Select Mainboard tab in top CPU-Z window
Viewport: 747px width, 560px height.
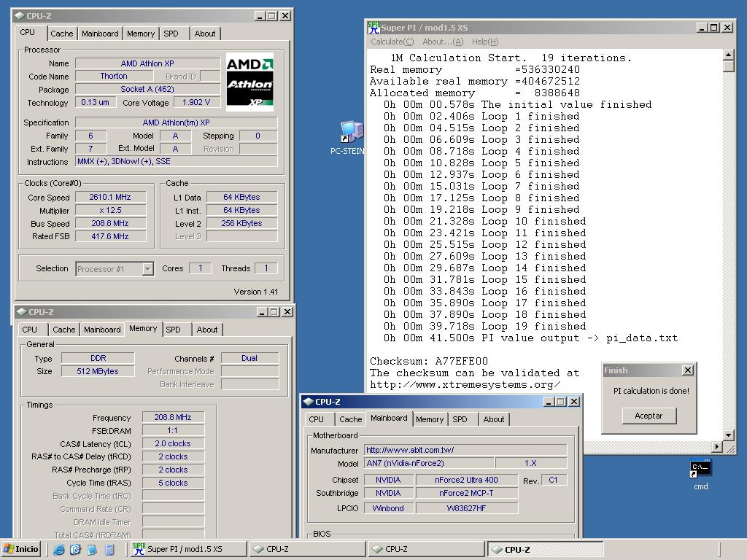100,34
